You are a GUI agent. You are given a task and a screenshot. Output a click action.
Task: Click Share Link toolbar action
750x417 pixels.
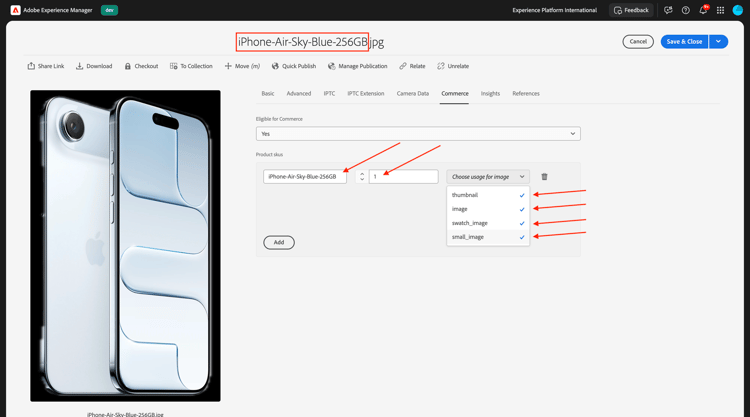point(46,66)
